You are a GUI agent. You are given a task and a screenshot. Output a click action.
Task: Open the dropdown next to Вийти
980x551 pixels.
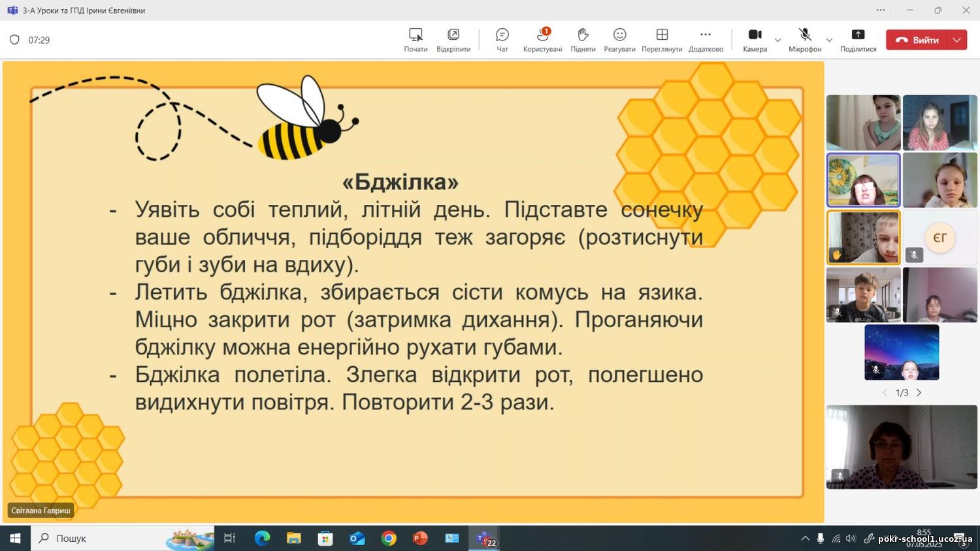[x=957, y=40]
